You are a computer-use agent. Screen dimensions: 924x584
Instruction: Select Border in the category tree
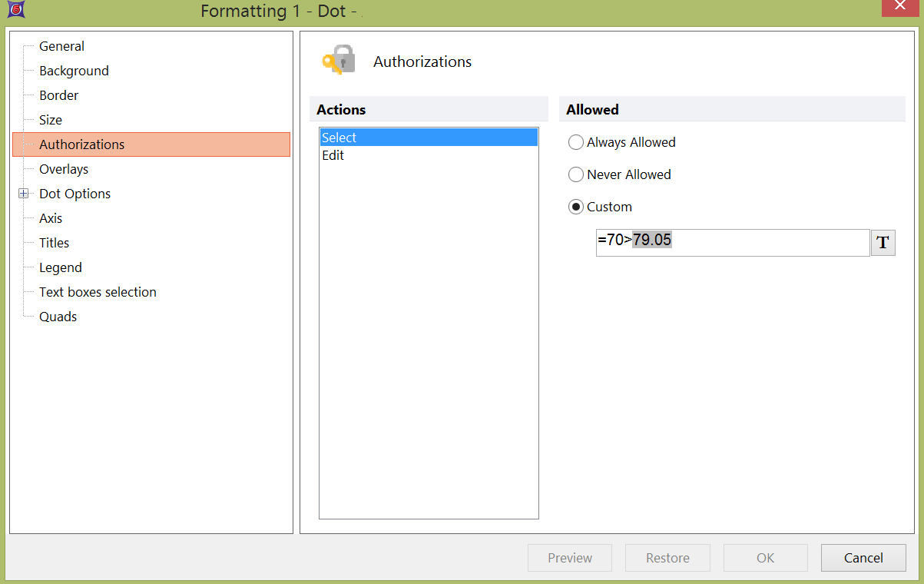click(x=58, y=95)
